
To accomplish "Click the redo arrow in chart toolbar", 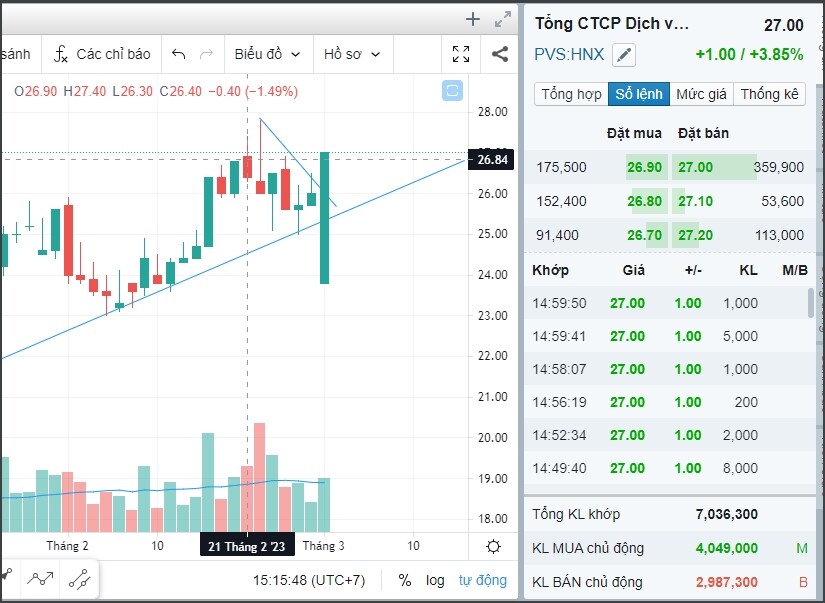I will click(x=207, y=54).
